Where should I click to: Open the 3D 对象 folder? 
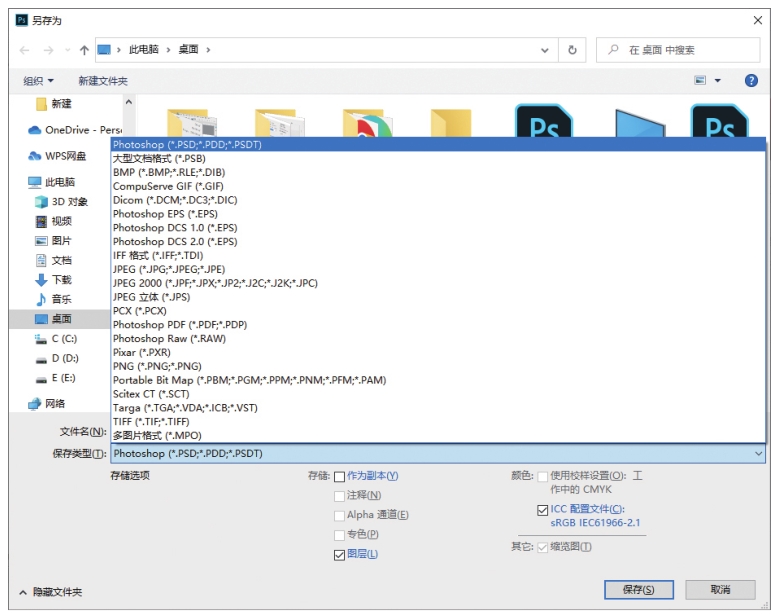(x=61, y=201)
